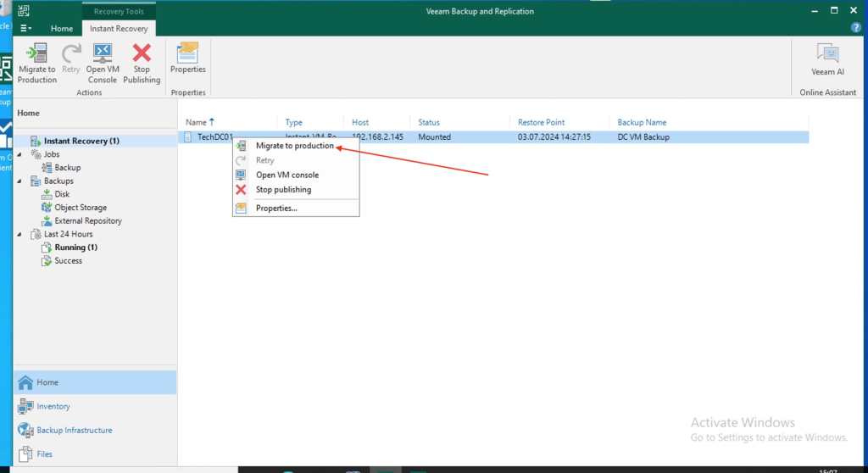Image resolution: width=868 pixels, height=473 pixels.
Task: Click Mounted status cell
Action: tap(435, 136)
